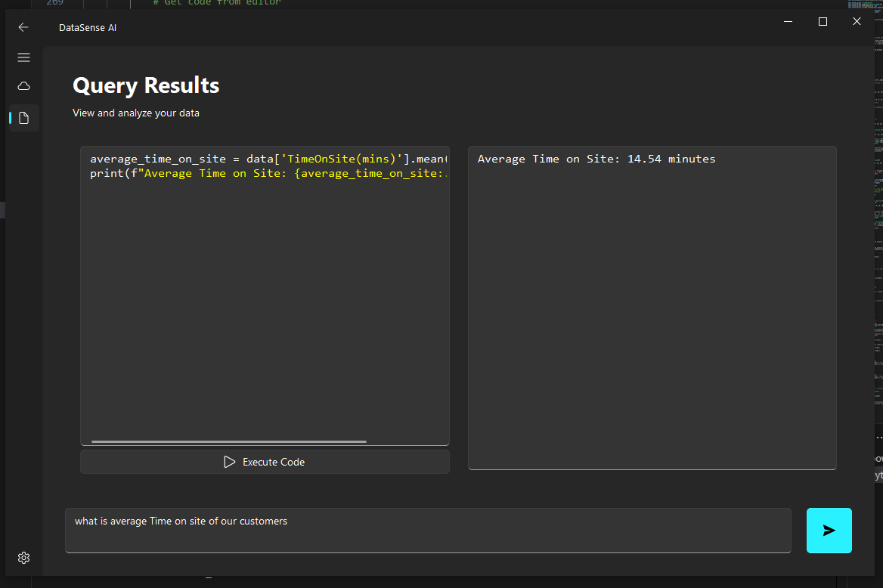Click the Query Results heading
883x588 pixels.
click(x=146, y=85)
